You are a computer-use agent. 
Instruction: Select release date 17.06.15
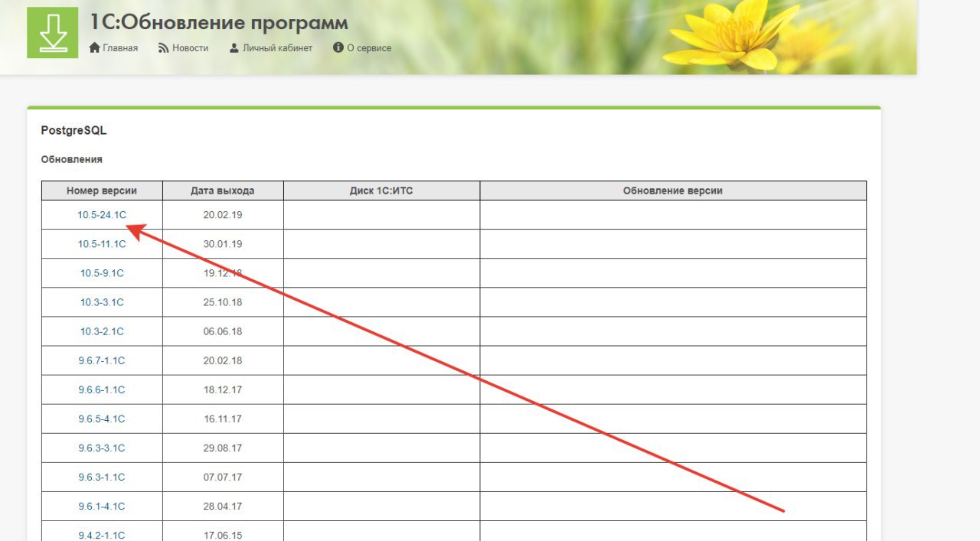223,535
